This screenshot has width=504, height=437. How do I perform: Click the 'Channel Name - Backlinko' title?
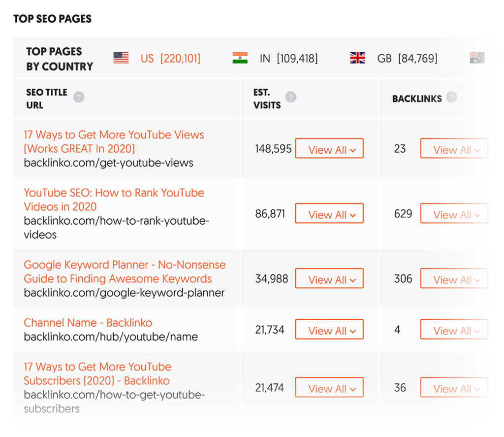(x=88, y=323)
